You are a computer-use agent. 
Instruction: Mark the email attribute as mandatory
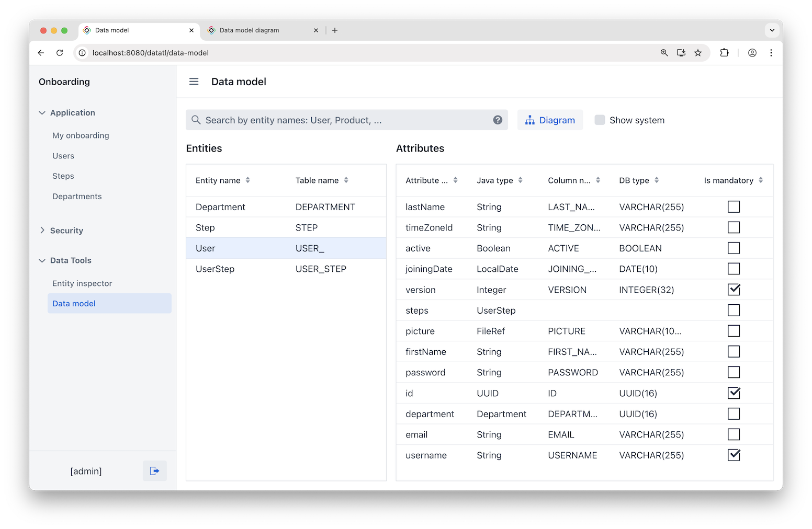[734, 434]
